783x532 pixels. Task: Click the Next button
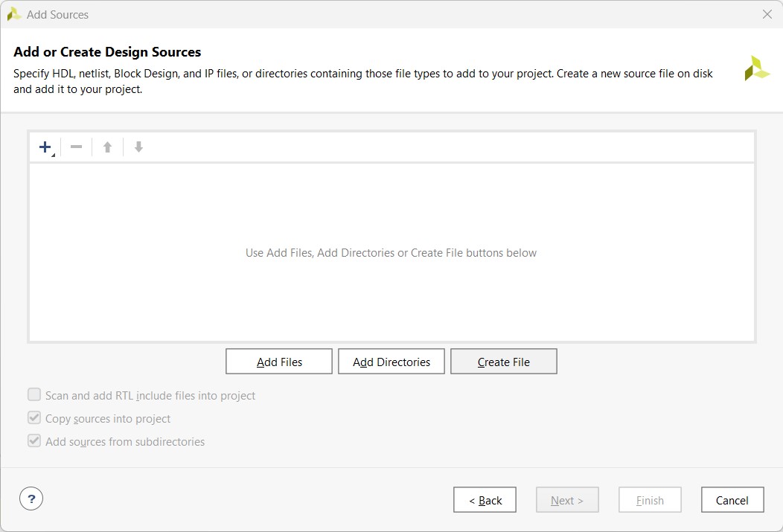pyautogui.click(x=567, y=499)
